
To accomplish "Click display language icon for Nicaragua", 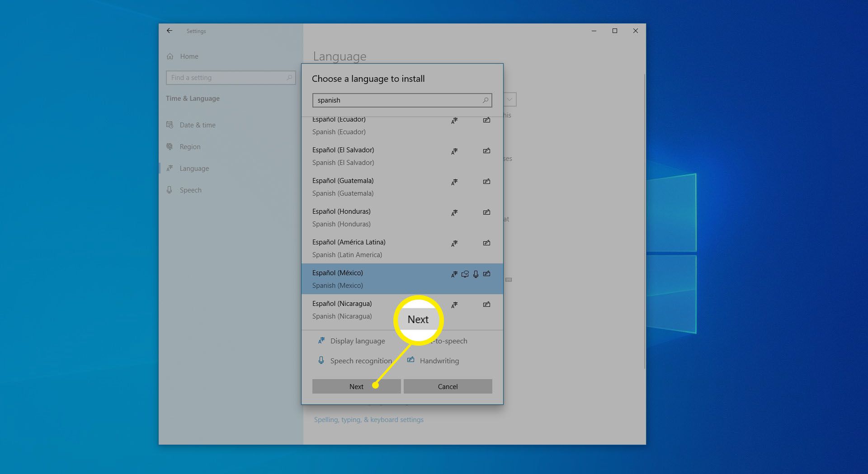I will click(454, 305).
